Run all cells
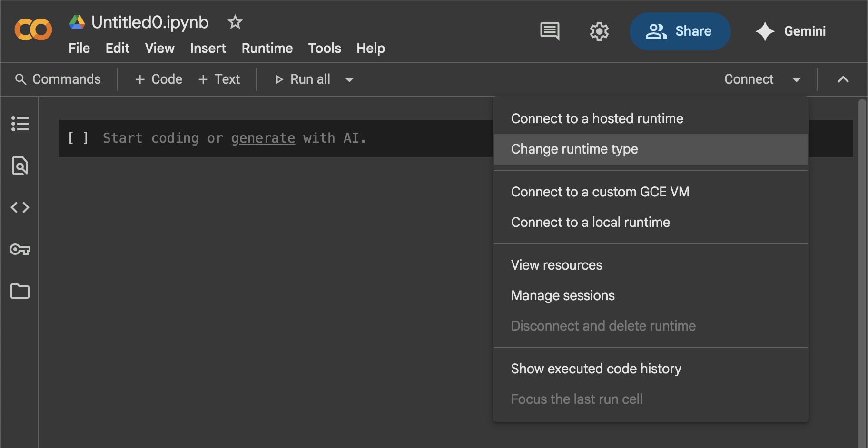Image resolution: width=868 pixels, height=448 pixels. [303, 79]
